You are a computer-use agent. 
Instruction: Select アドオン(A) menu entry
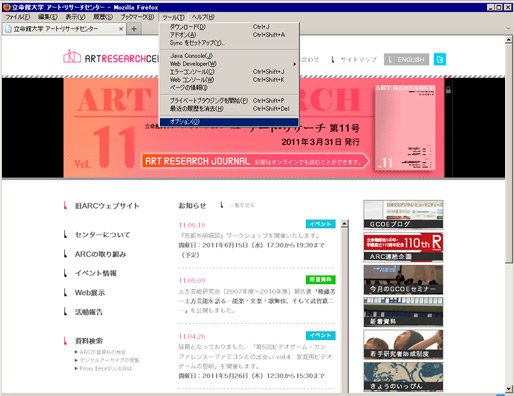coord(229,35)
